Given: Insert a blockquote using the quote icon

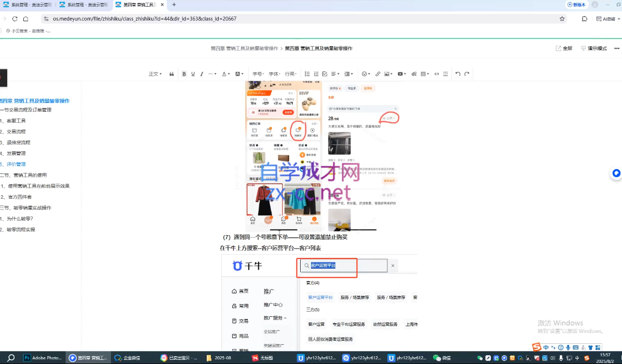Looking at the screenshot, I should 172,74.
